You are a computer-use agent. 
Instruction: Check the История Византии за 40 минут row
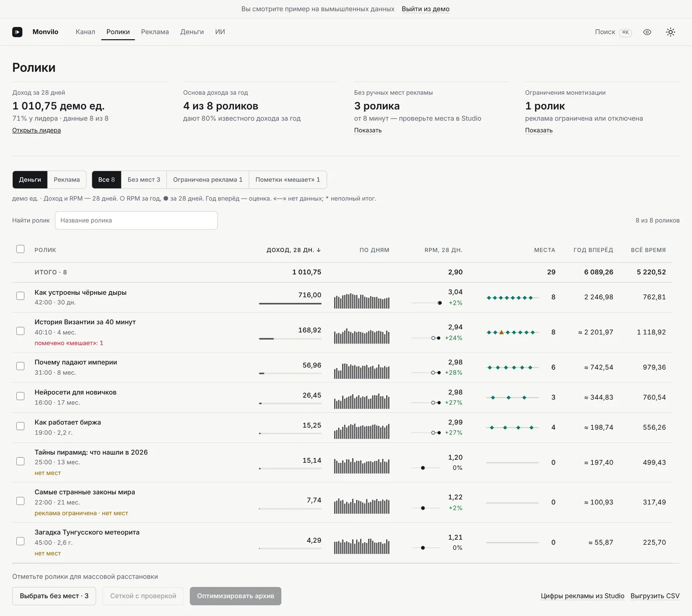point(20,331)
